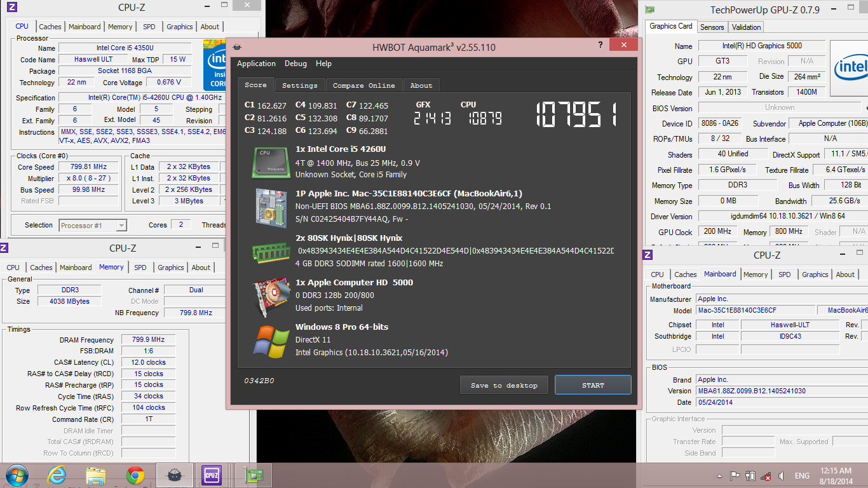Open the Validation tab in GPU-Z
Viewport: 868px width, 488px height.
746,27
